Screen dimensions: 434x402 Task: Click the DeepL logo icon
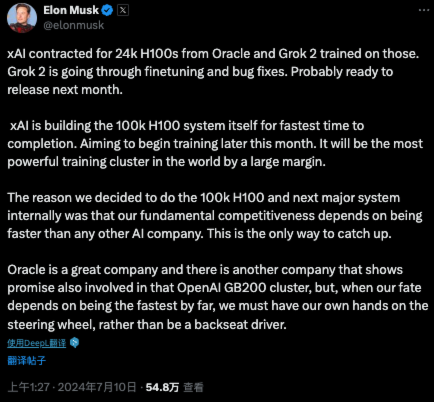coord(75,343)
